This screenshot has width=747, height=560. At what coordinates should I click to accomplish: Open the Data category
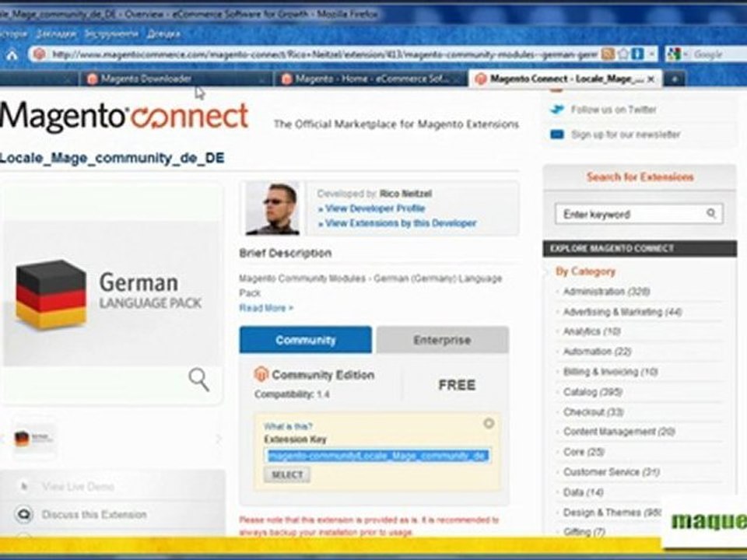point(584,492)
